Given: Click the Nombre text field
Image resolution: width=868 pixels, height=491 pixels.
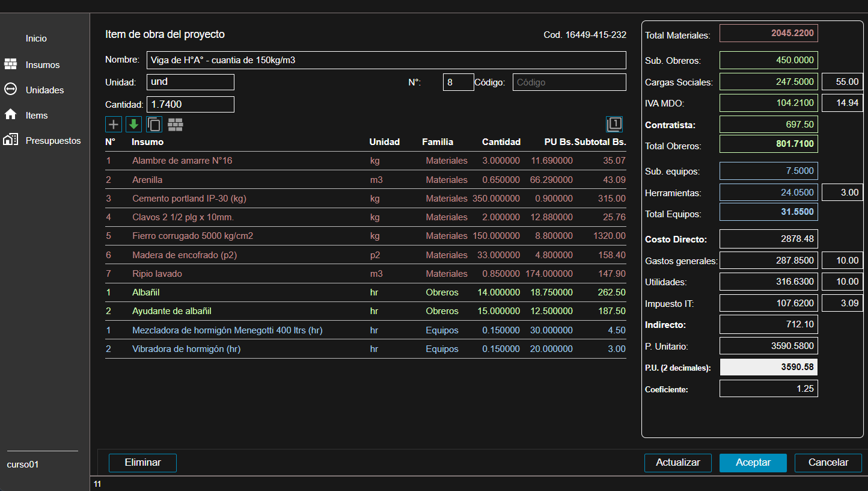Looking at the screenshot, I should (385, 60).
